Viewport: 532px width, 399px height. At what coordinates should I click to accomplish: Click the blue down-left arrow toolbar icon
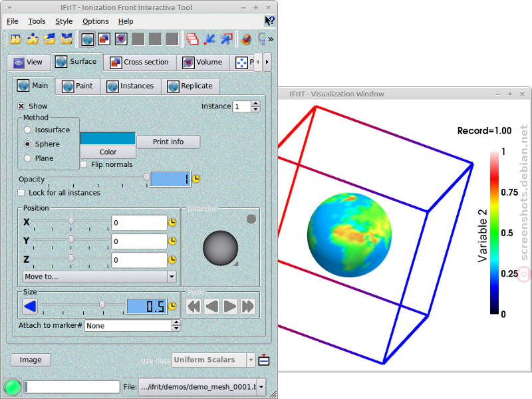point(209,39)
